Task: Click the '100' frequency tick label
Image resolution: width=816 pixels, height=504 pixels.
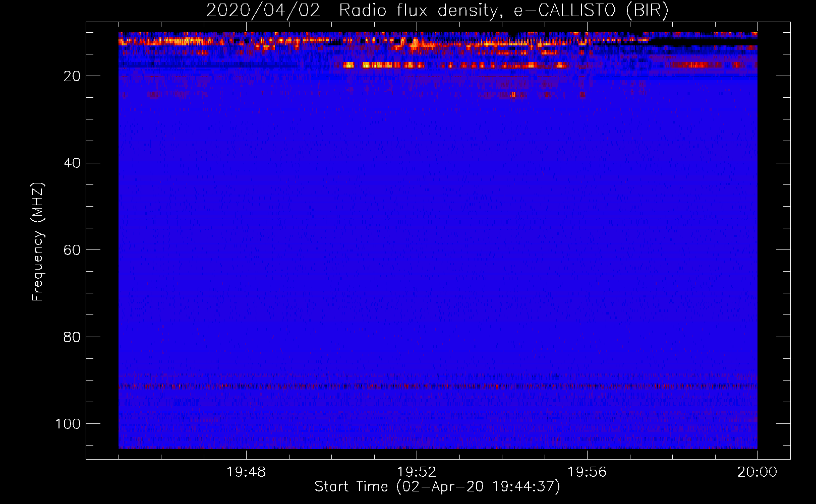Action: [68, 424]
